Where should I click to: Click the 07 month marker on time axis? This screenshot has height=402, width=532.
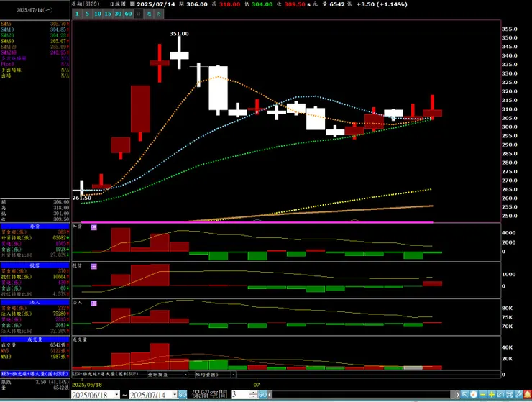(257, 385)
